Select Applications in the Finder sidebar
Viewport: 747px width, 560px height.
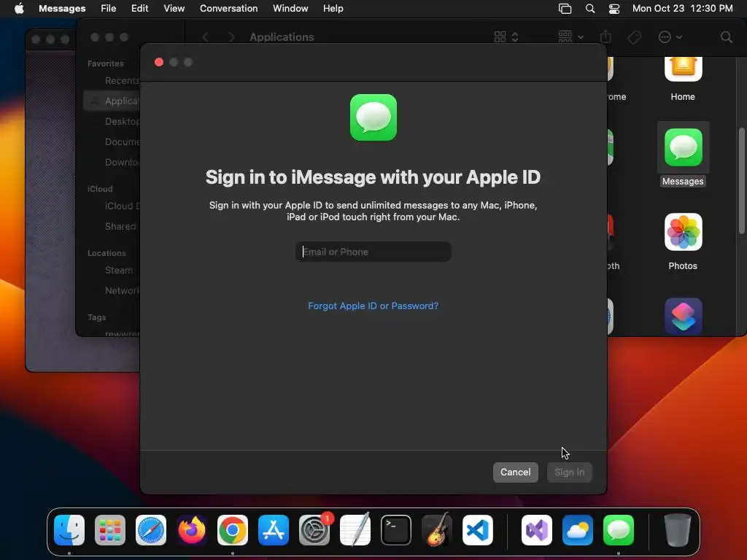(x=112, y=101)
